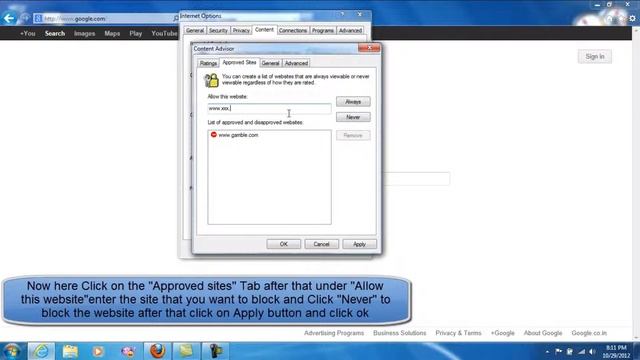The width and height of the screenshot is (640, 360).
Task: Open +You in Google bar
Action: (27, 33)
